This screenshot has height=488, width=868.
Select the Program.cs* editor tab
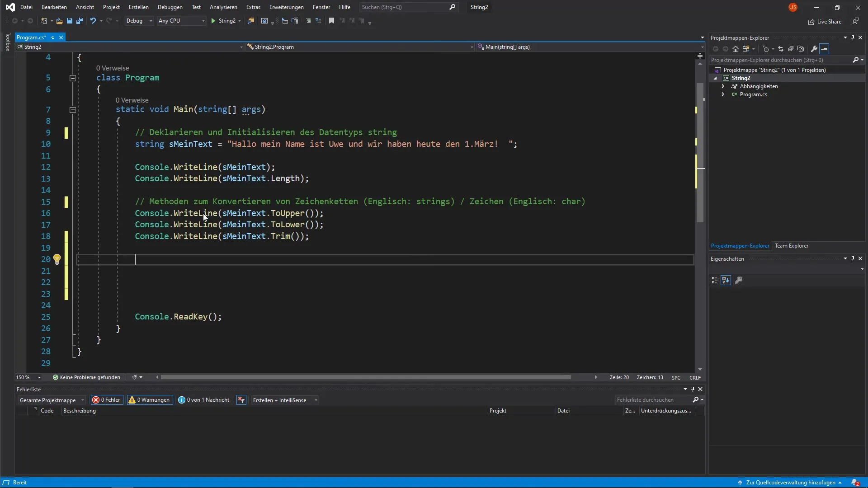31,38
